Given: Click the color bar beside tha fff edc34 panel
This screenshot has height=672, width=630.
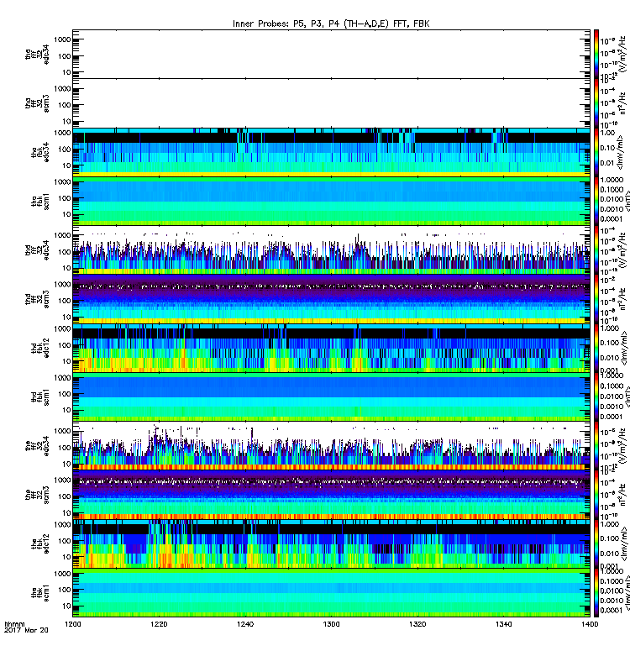Looking at the screenshot, I should coord(596,54).
